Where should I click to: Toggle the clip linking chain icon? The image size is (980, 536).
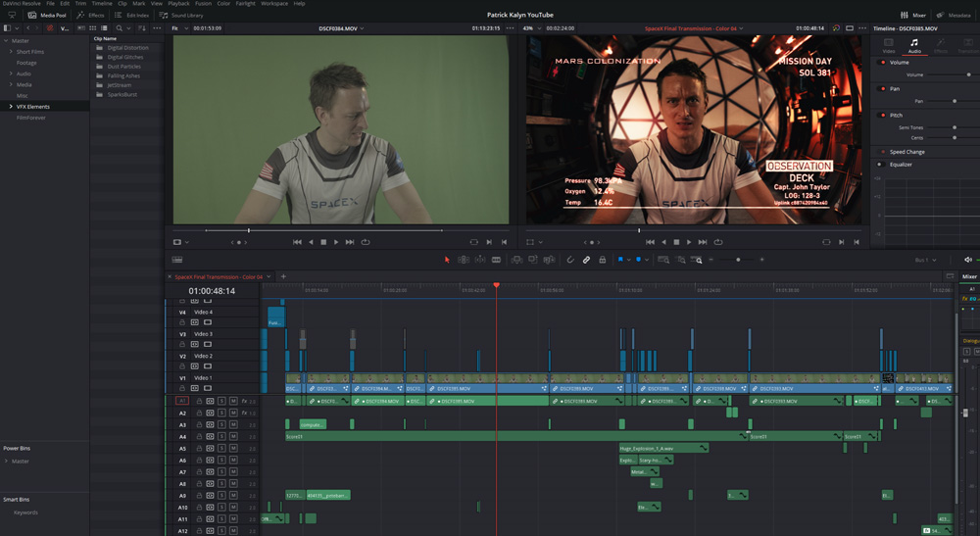(x=586, y=260)
